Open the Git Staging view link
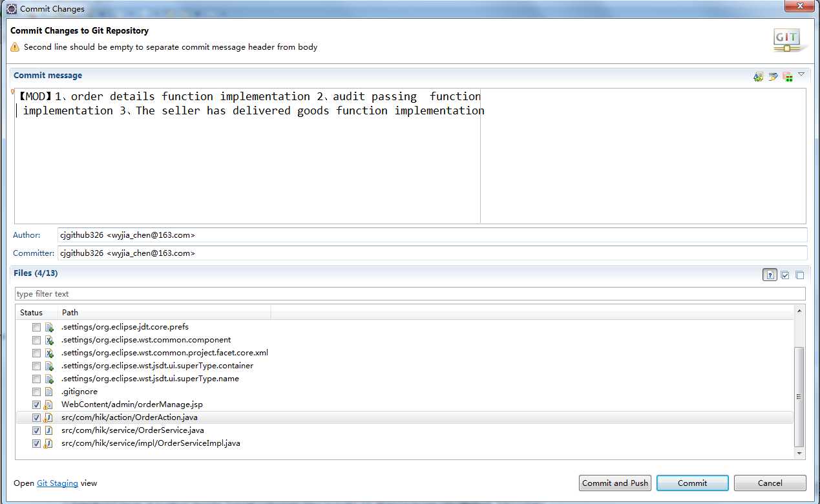 [58, 483]
